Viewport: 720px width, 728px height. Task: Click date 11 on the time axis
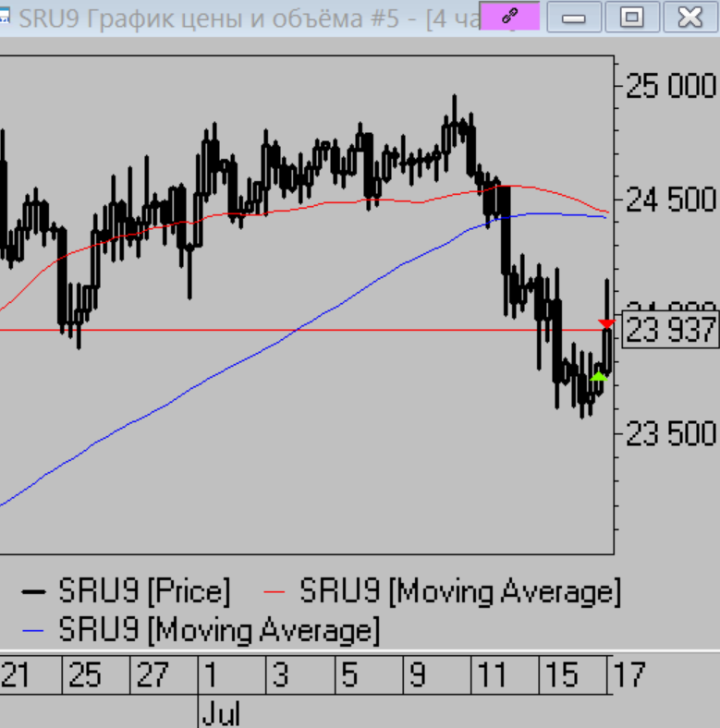pyautogui.click(x=490, y=676)
